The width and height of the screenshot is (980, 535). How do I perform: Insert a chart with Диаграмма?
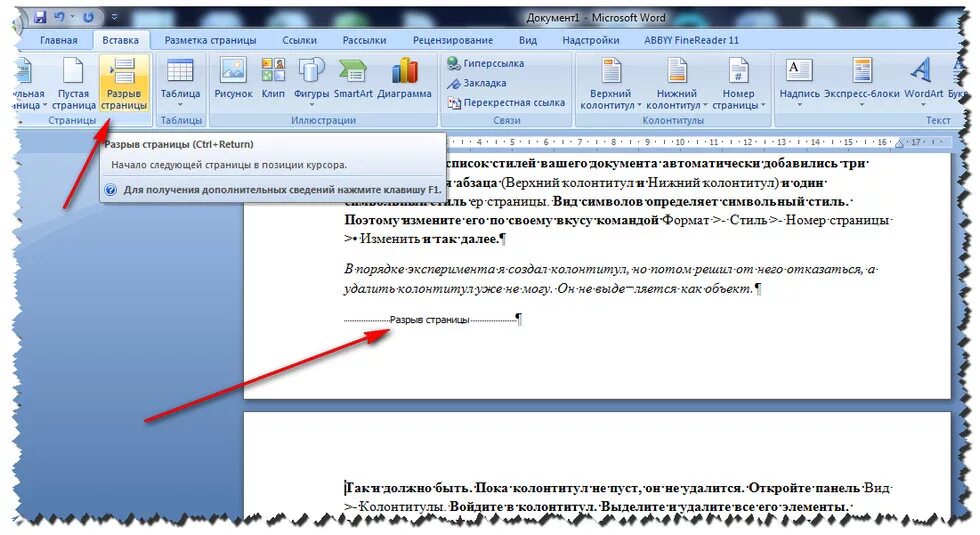(x=404, y=79)
